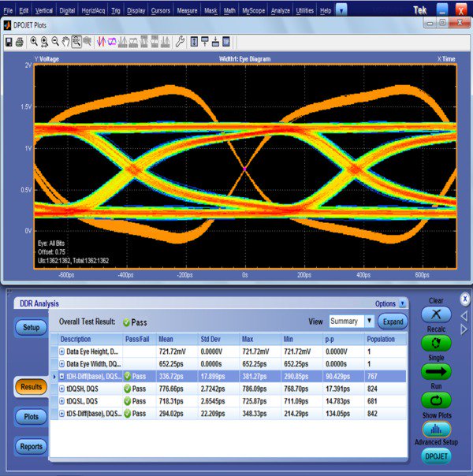Open the MyScope menu
Viewport: 473px width, 476px height.
pos(254,10)
